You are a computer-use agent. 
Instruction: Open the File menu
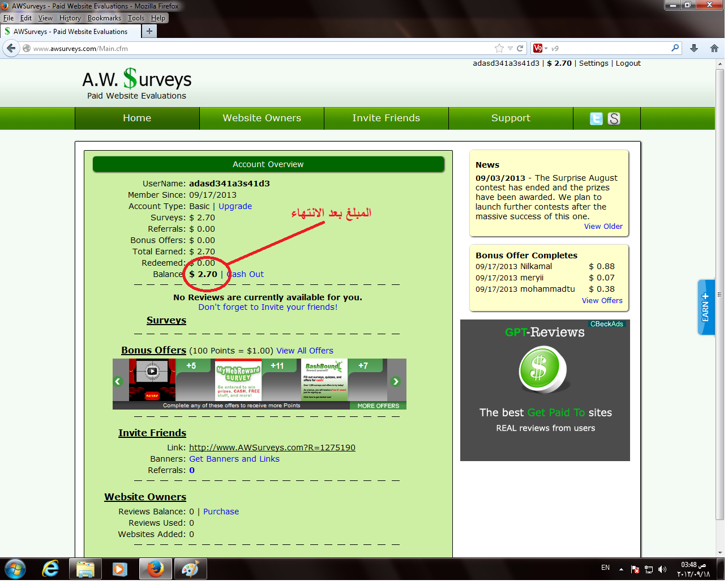pyautogui.click(x=8, y=18)
